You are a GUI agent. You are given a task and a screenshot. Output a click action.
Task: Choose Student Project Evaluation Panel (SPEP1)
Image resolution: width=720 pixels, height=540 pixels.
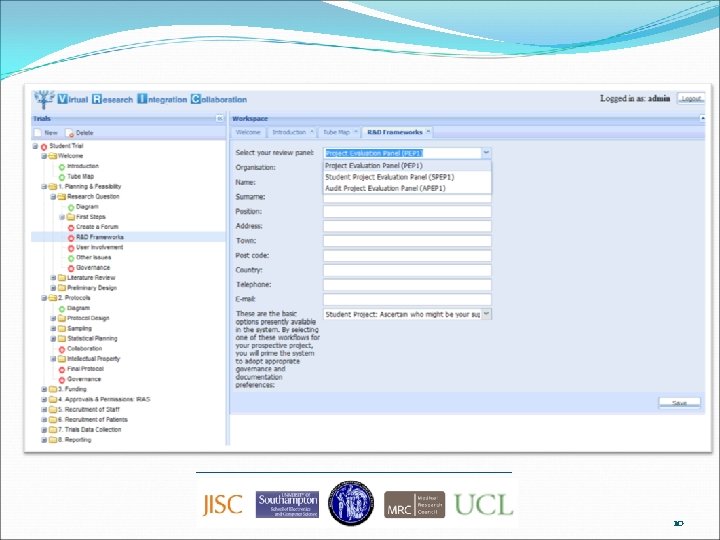tap(407, 177)
